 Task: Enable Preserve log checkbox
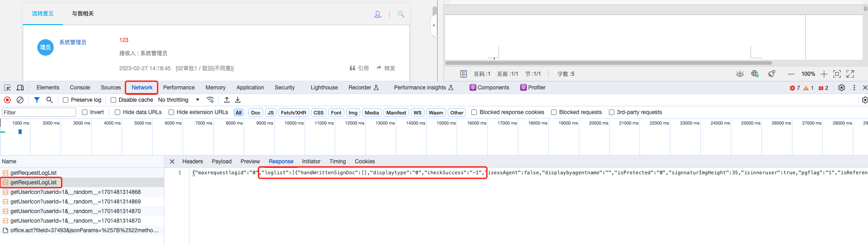[66, 100]
